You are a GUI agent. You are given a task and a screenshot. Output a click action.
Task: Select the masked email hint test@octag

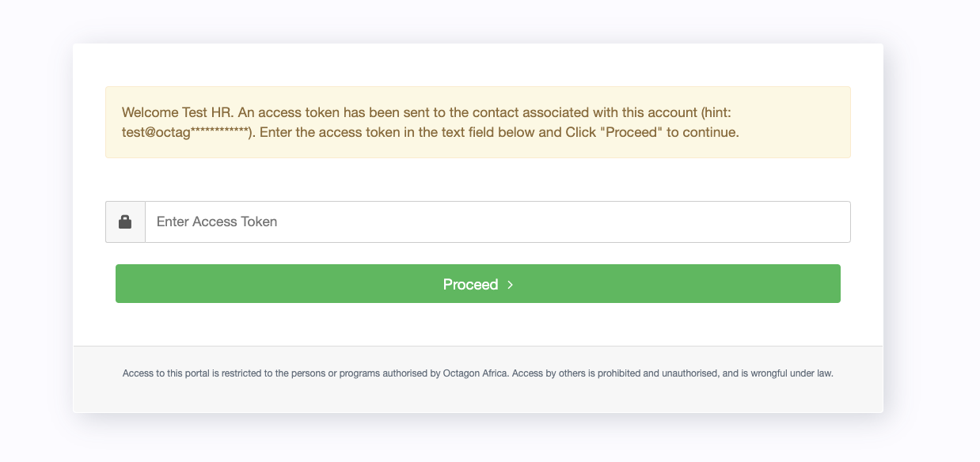pos(184,132)
